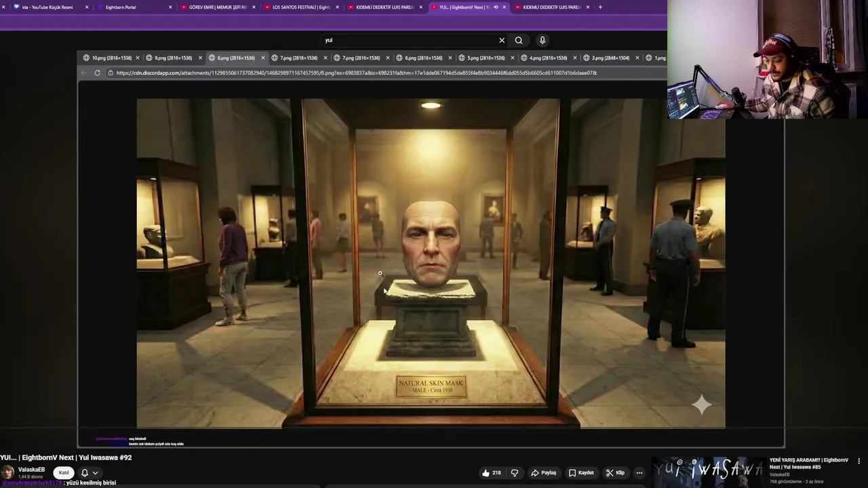Close the 3.png tab
This screenshot has height=488, width=868.
[x=637, y=58]
